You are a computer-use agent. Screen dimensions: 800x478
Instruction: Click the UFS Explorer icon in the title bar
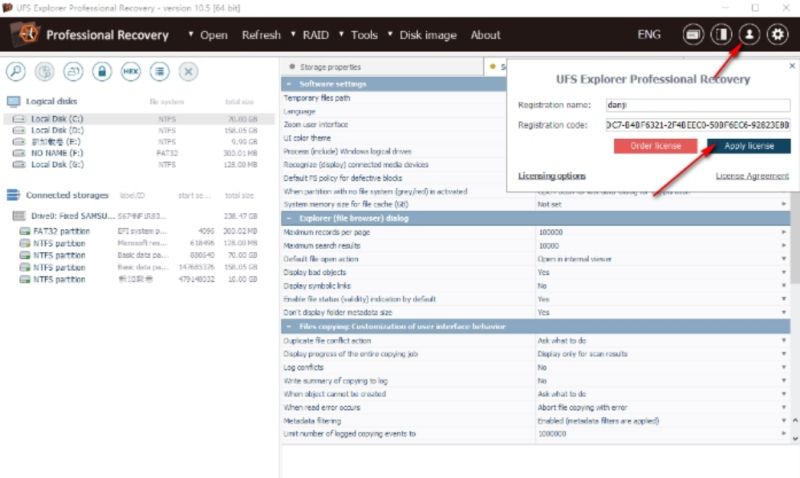(x=7, y=8)
